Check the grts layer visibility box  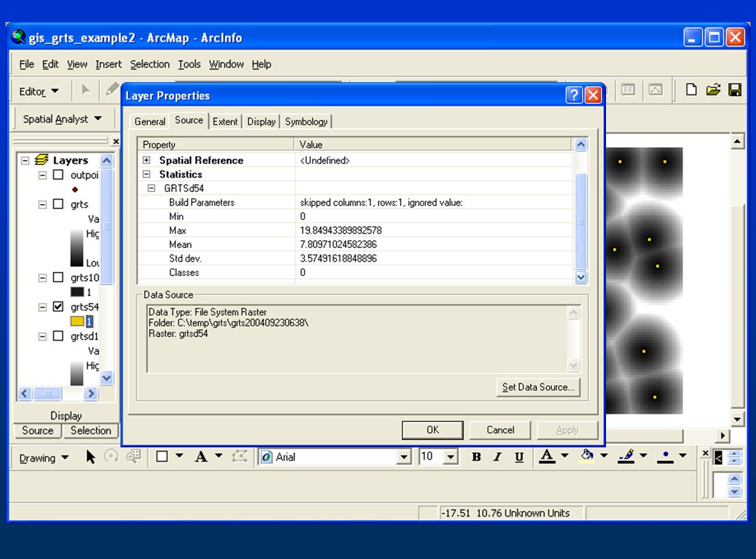(58, 204)
